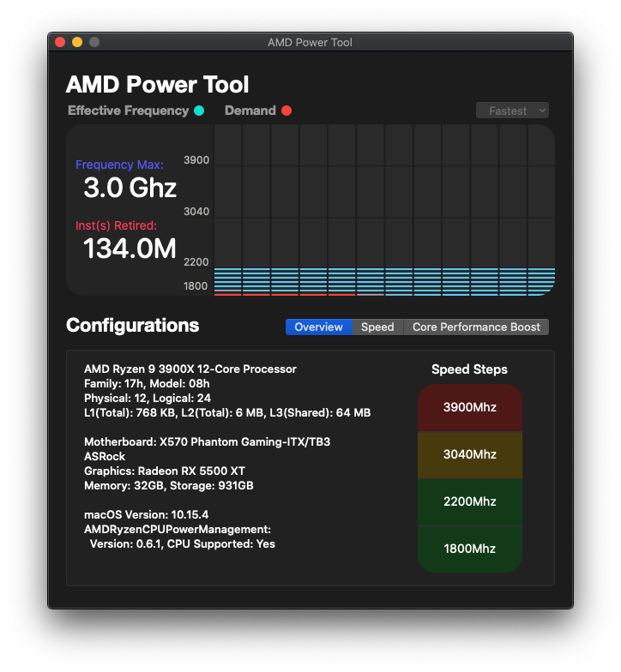Click the 134.0M instructions retired value

130,249
